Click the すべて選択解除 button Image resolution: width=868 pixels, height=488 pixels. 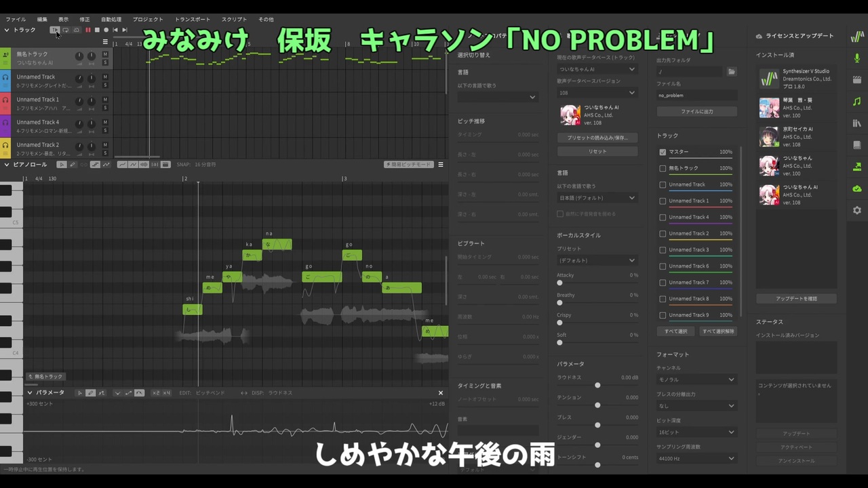pos(719,331)
